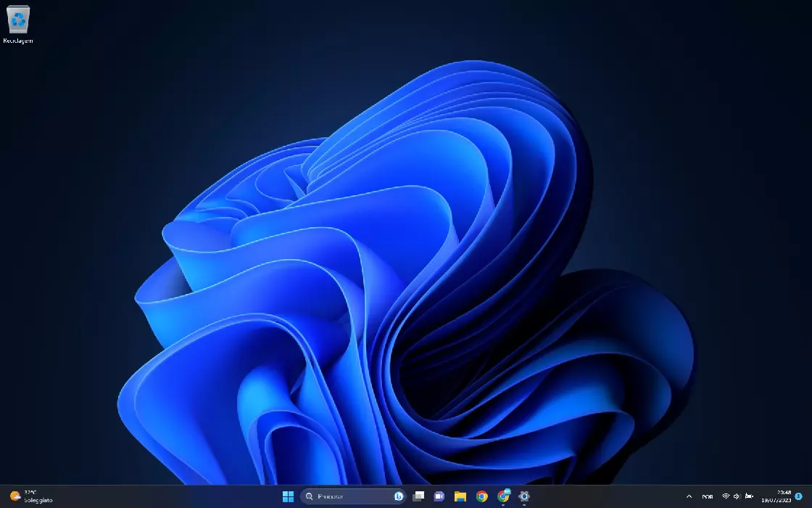Open Wi-Fi settings from the system tray
Viewport: 812px width, 508px height.
(726, 496)
